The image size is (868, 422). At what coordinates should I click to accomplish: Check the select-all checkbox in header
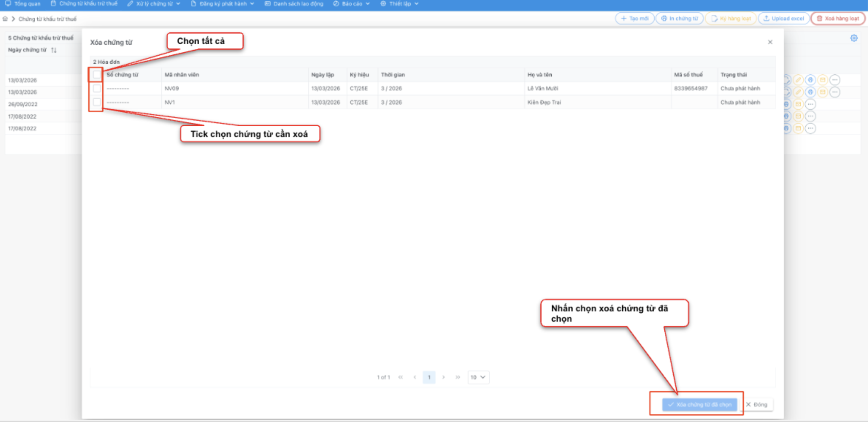[x=97, y=75]
